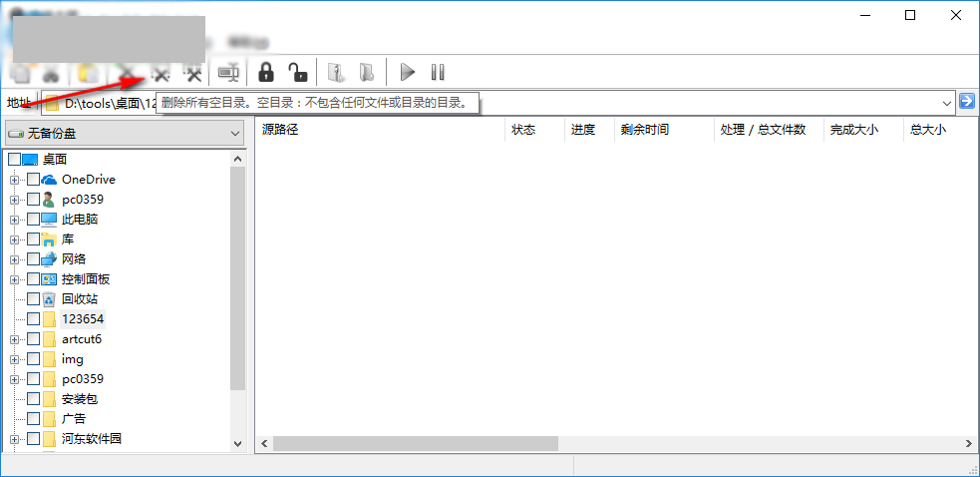Click the open padlock unlock icon
Screen dimensions: 980x477
pyautogui.click(x=297, y=72)
